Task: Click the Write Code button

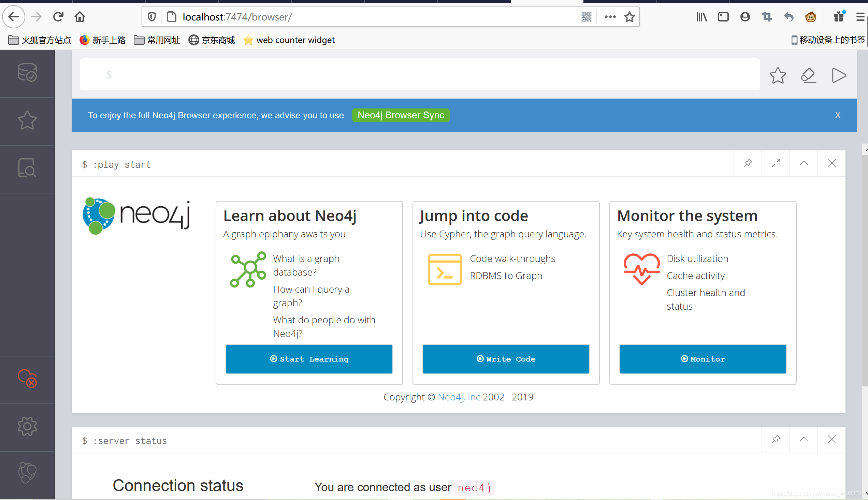Action: pyautogui.click(x=506, y=359)
